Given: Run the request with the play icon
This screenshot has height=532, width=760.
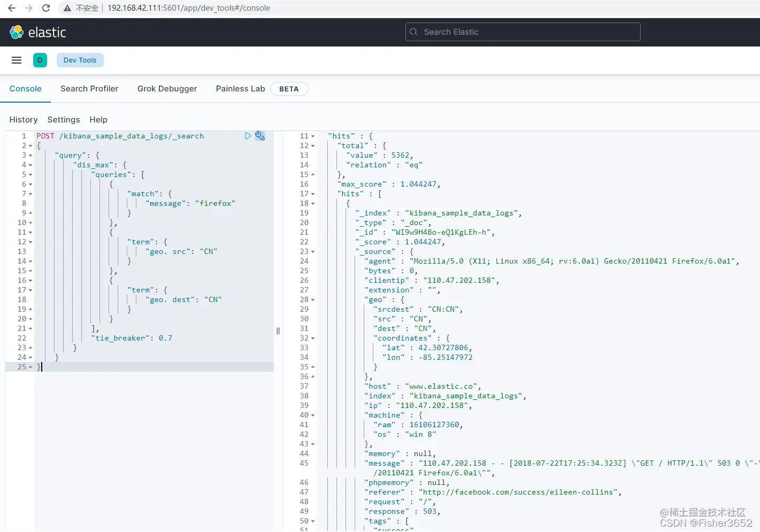Looking at the screenshot, I should pyautogui.click(x=248, y=136).
